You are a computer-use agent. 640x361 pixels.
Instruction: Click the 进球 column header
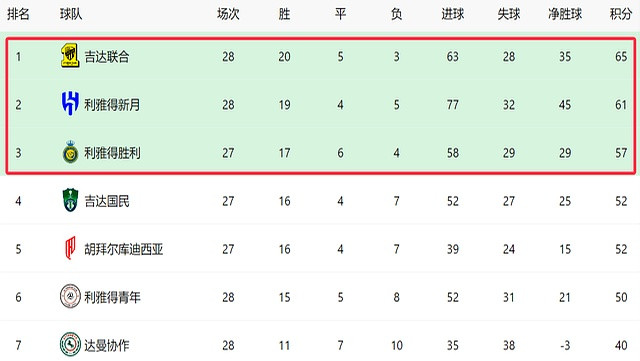[x=453, y=14]
